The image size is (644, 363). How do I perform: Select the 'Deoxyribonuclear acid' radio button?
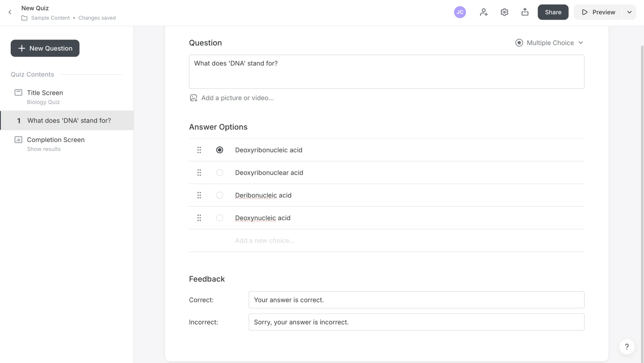[219, 172]
